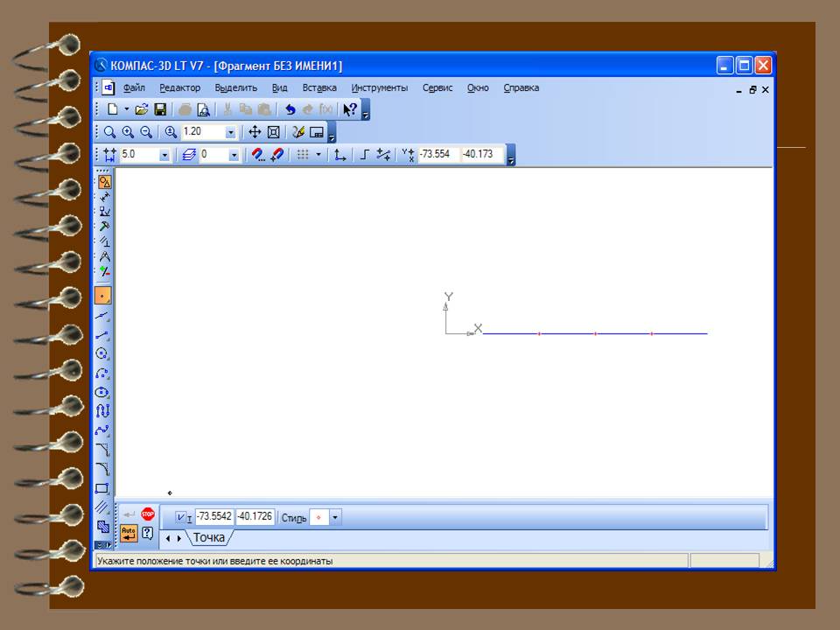This screenshot has width=840, height=630.
Task: Expand the zoom scale 1.20 dropdown
Action: pos(231,132)
